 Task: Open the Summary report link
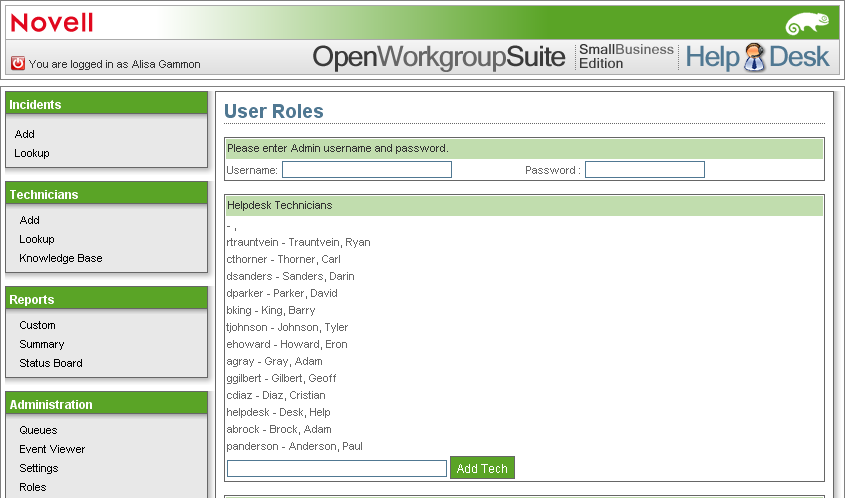41,344
